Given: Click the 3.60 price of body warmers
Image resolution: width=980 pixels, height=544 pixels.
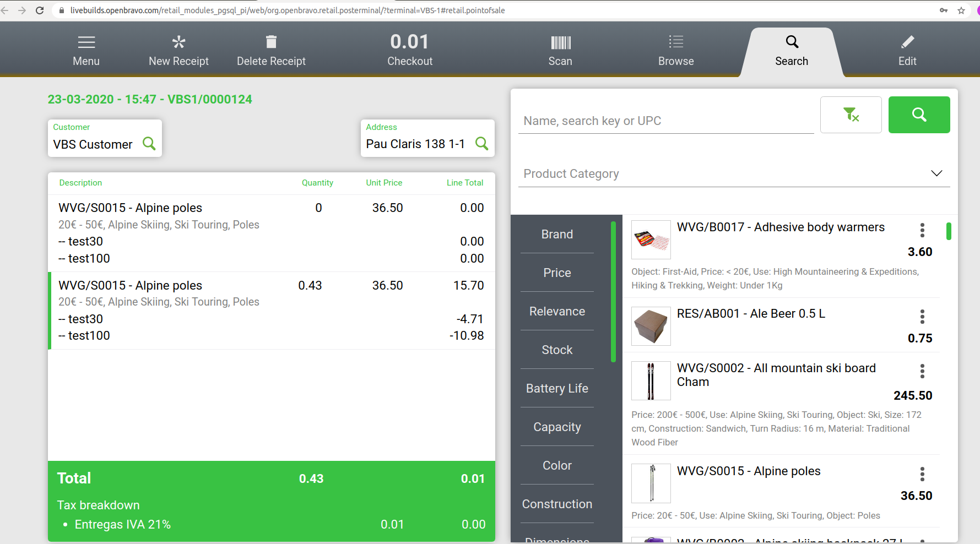Looking at the screenshot, I should [x=920, y=252].
